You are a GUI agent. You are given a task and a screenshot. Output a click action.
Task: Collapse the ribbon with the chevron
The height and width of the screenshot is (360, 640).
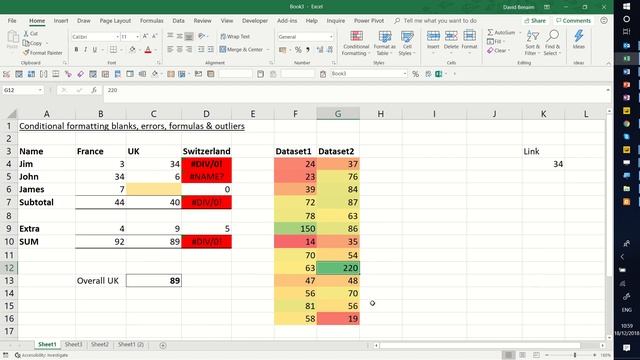coord(608,63)
